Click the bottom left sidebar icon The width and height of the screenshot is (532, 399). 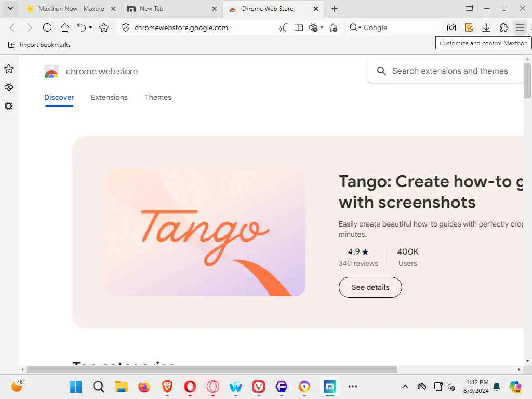tap(9, 106)
